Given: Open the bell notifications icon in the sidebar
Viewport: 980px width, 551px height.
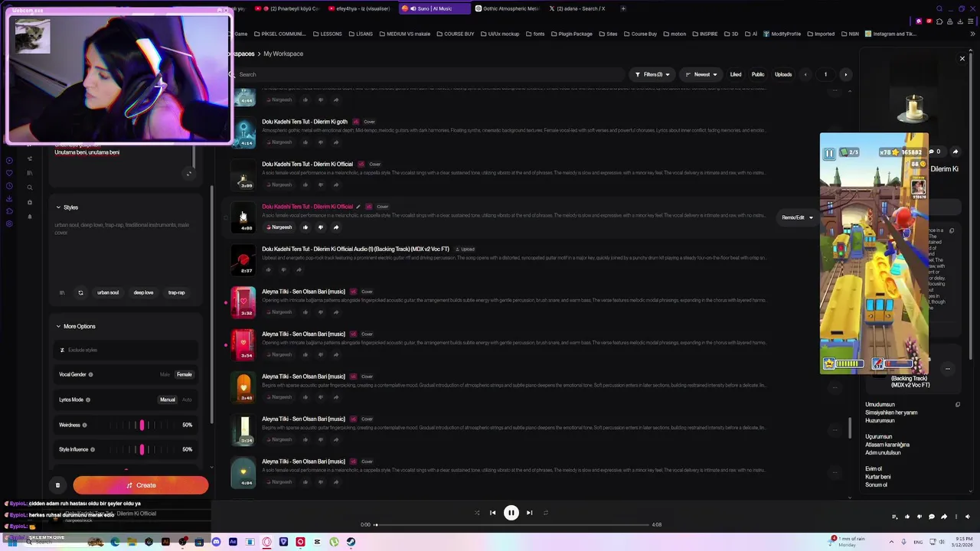Looking at the screenshot, I should [30, 217].
